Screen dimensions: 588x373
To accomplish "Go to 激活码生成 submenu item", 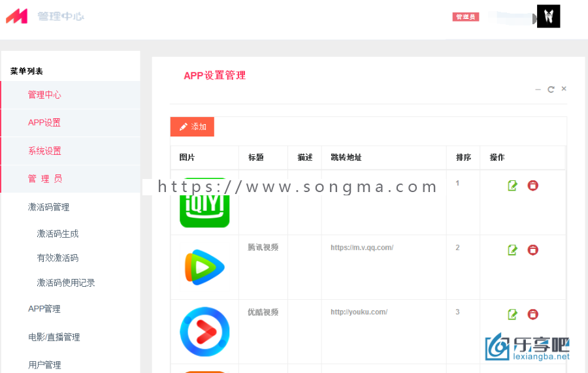I will [57, 234].
